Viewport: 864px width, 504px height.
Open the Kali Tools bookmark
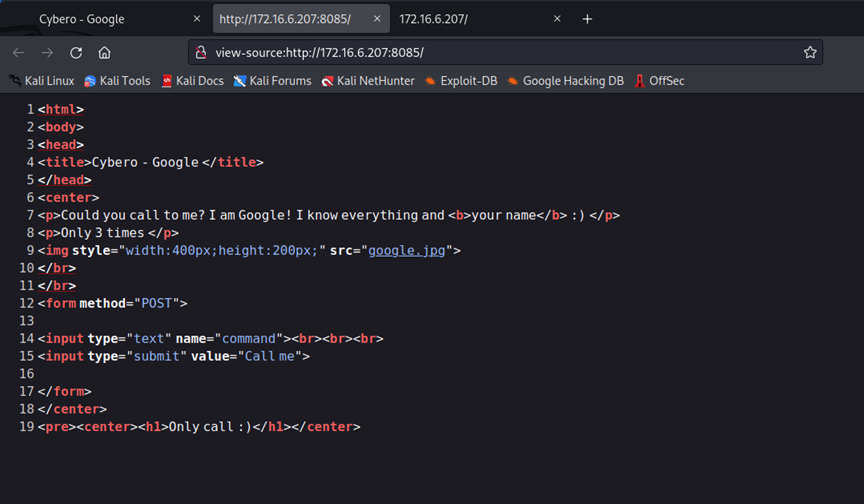point(117,81)
